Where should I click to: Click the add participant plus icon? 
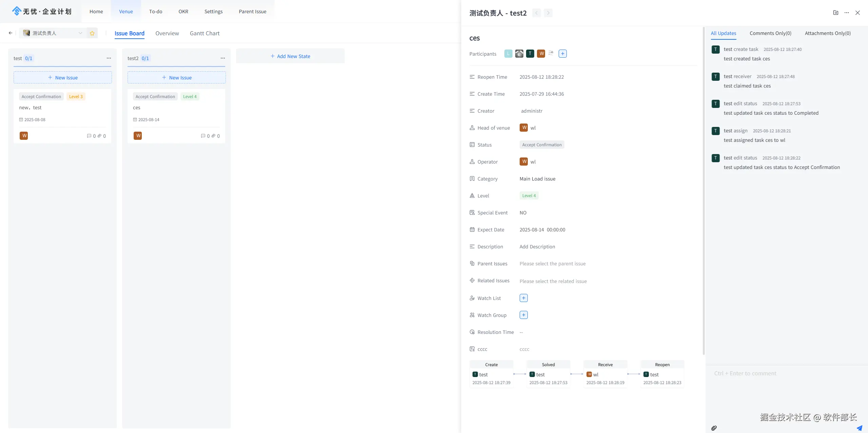[x=562, y=54]
